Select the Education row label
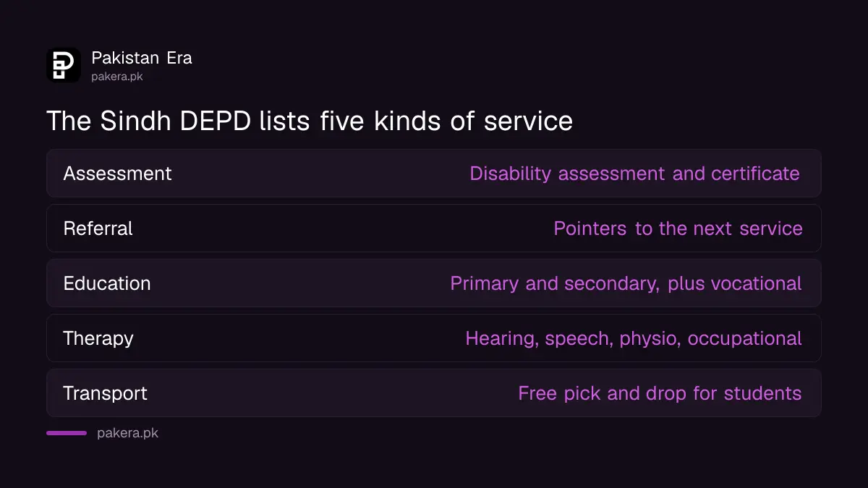Viewport: 868px width, 488px height. tap(107, 283)
